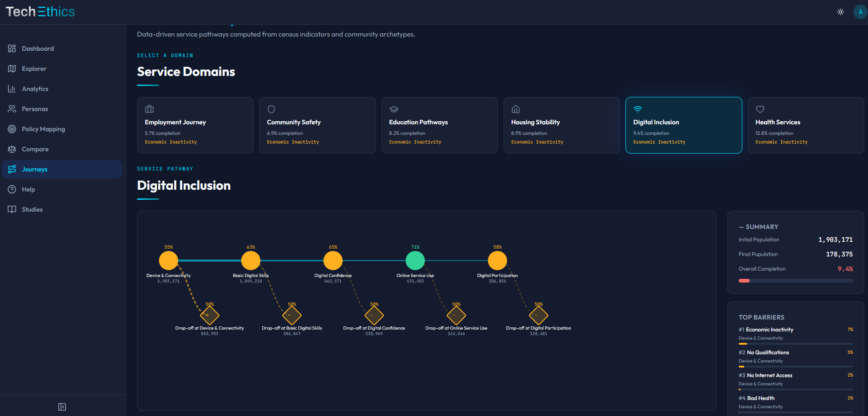Click the Studies book icon
Viewport: 868px width, 416px height.
12,209
